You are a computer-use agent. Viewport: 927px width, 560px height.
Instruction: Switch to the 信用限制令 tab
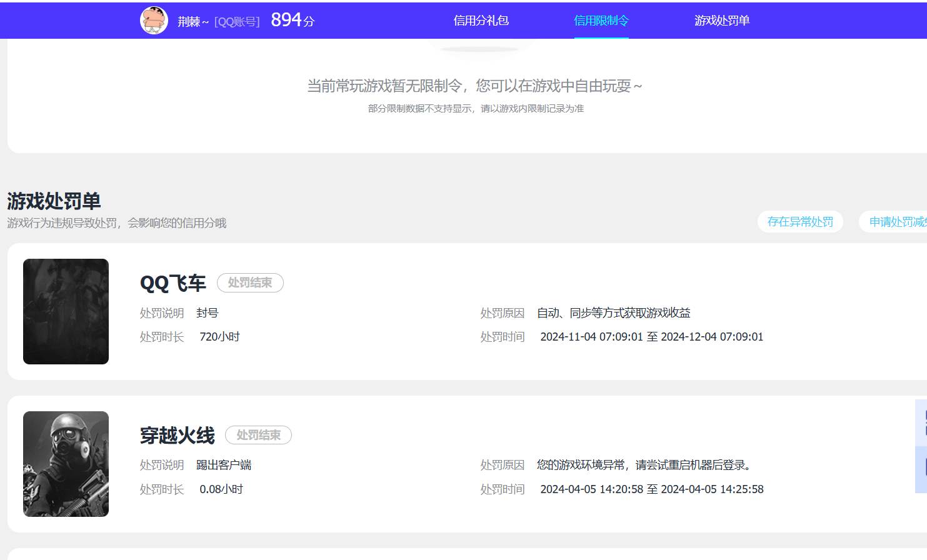pyautogui.click(x=601, y=21)
